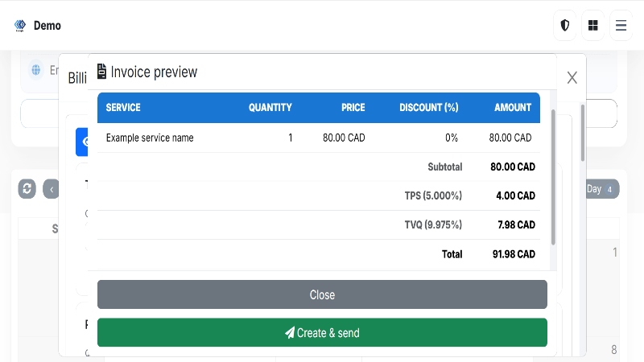This screenshot has width=644, height=362.
Task: Click the Total 91.98 CAD value
Action: [514, 254]
